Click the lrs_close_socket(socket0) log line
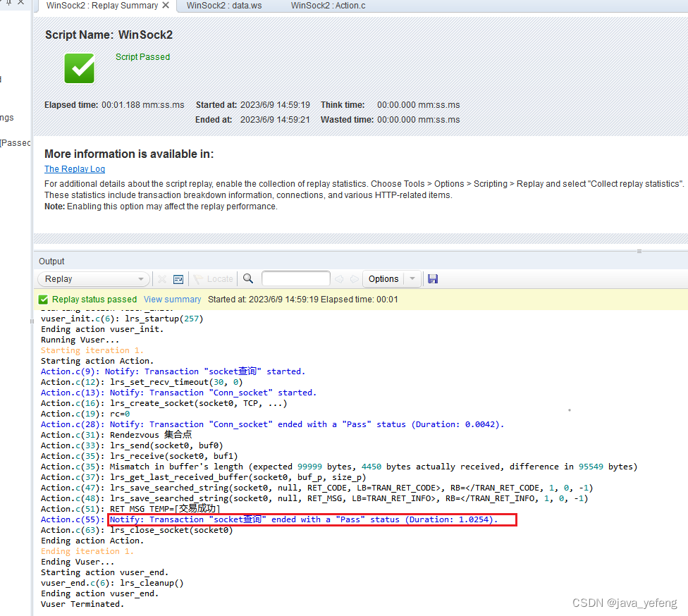 pos(137,530)
